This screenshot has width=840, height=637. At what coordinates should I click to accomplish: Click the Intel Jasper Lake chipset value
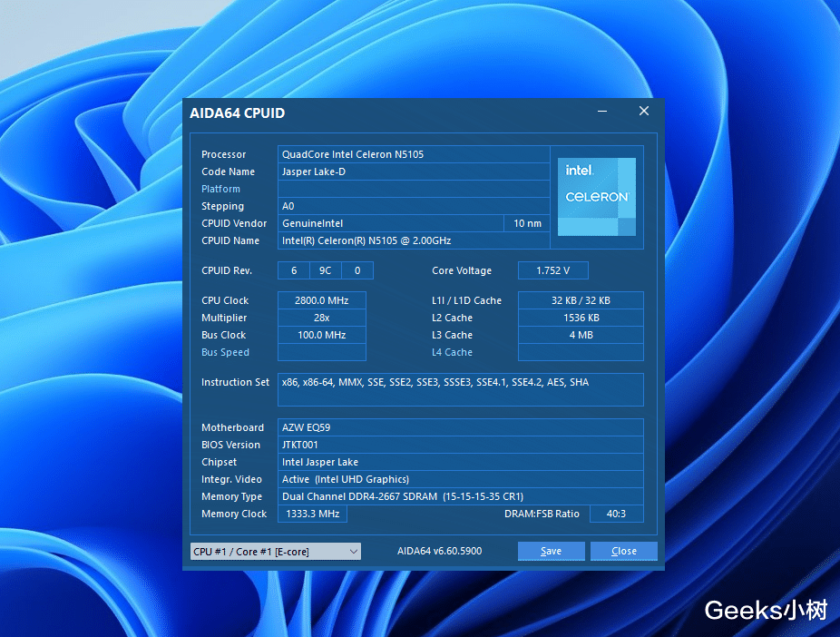(460, 462)
